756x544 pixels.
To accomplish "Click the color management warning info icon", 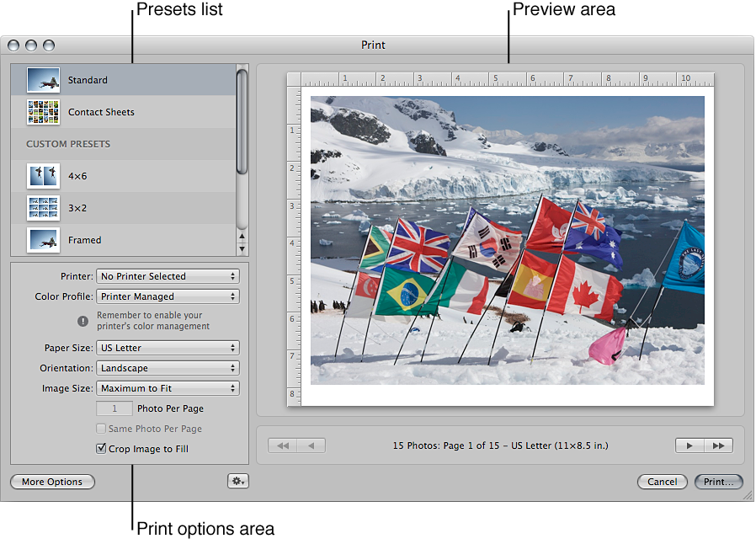I will 83,321.
